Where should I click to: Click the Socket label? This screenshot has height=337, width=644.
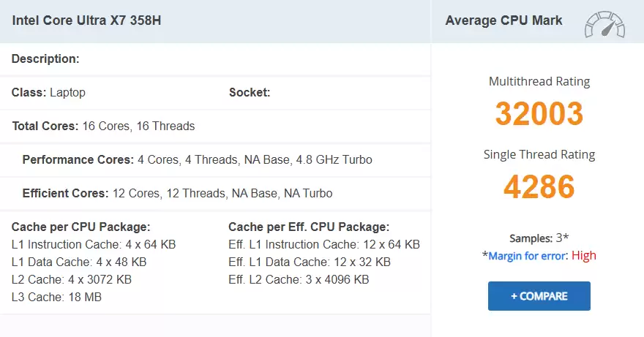(x=250, y=93)
